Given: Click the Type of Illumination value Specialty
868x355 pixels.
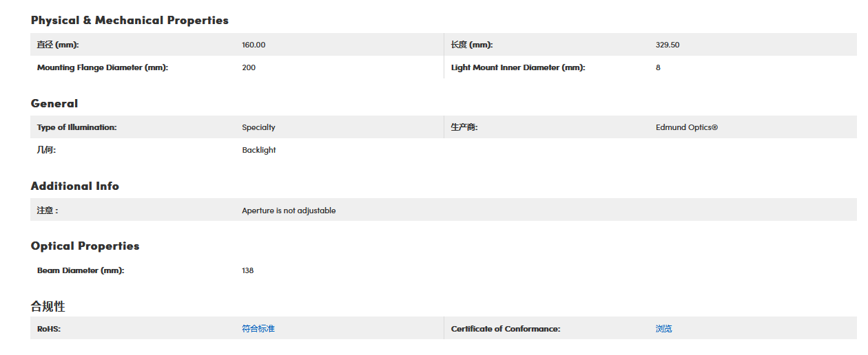Looking at the screenshot, I should click(x=258, y=127).
